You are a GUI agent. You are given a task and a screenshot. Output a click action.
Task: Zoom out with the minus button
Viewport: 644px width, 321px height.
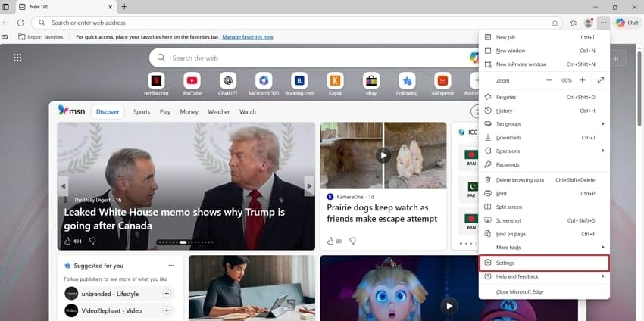(549, 80)
